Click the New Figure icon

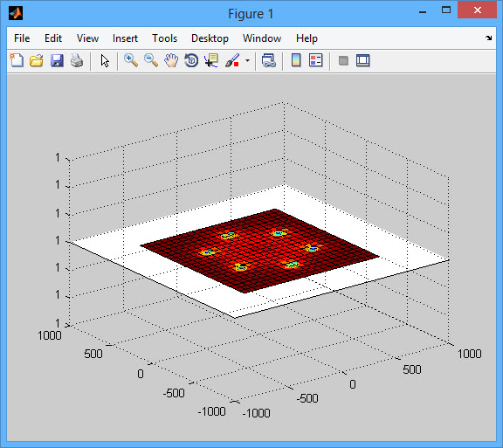coord(17,60)
